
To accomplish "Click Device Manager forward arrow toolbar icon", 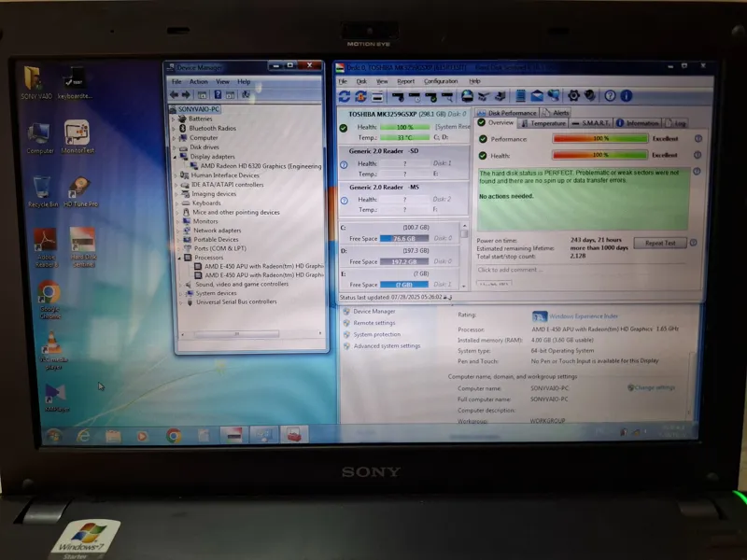I will point(186,95).
